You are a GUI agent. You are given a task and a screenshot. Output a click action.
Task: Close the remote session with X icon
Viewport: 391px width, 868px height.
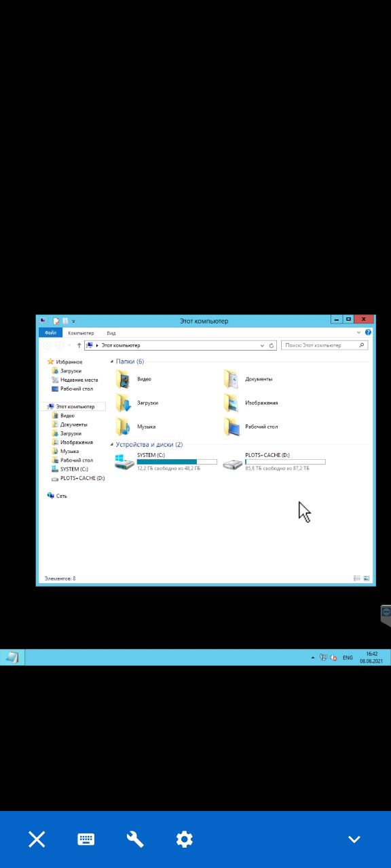(x=37, y=840)
